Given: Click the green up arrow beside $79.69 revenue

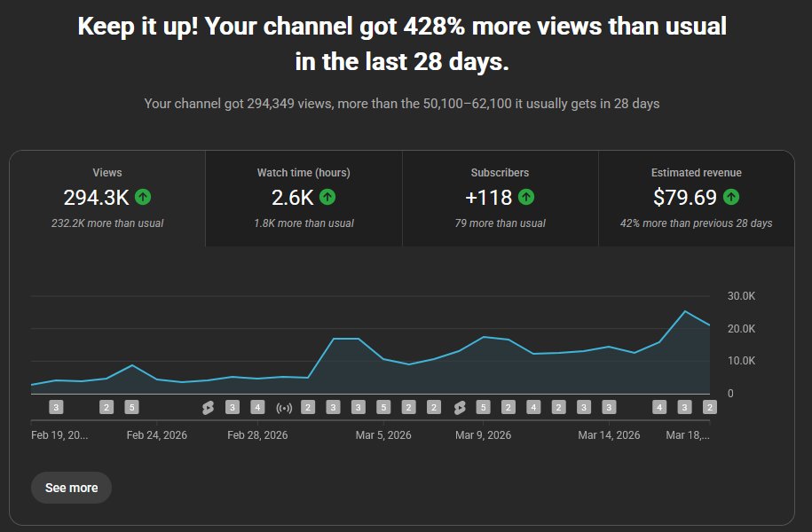Looking at the screenshot, I should tap(731, 197).
